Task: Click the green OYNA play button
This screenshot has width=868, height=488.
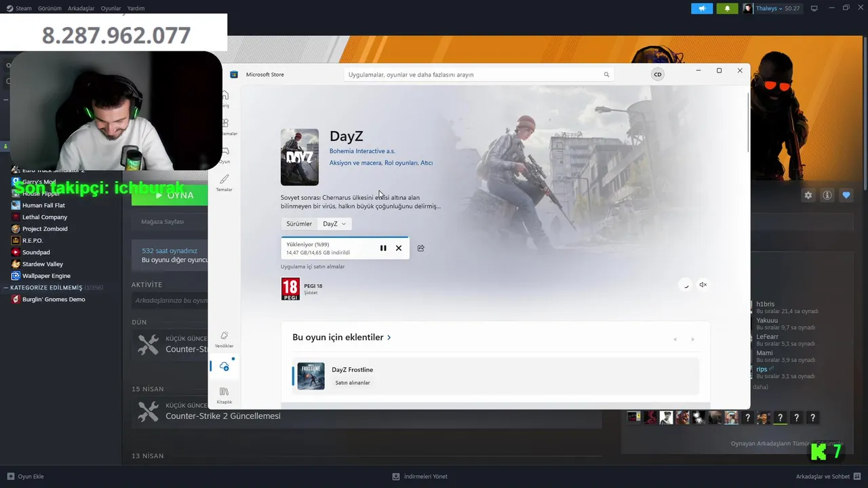Action: tap(170, 195)
